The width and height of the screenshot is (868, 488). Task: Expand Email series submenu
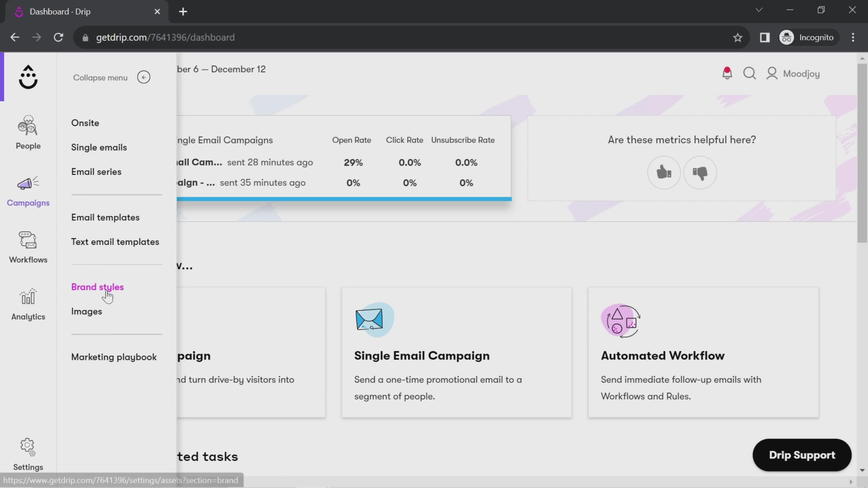click(97, 172)
